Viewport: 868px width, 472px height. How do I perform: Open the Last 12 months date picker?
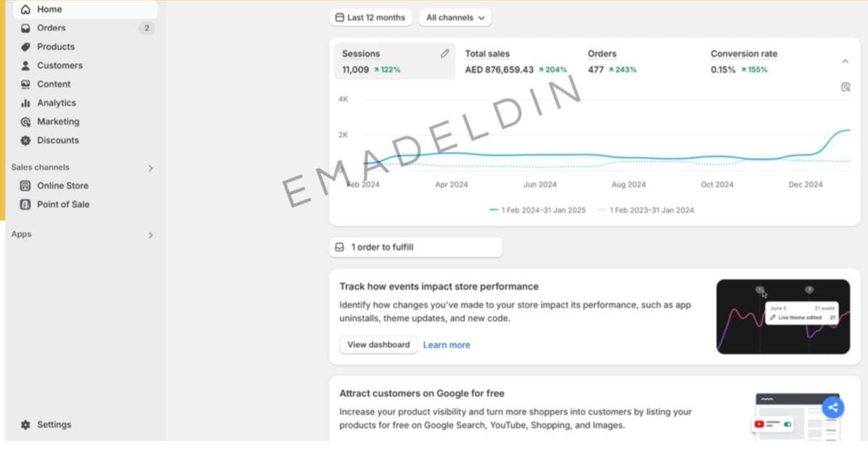371,17
